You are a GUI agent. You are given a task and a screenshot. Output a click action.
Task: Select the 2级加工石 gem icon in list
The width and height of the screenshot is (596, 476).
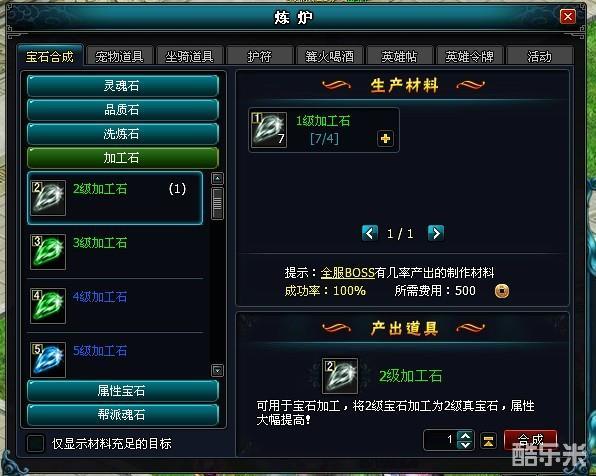[x=48, y=198]
